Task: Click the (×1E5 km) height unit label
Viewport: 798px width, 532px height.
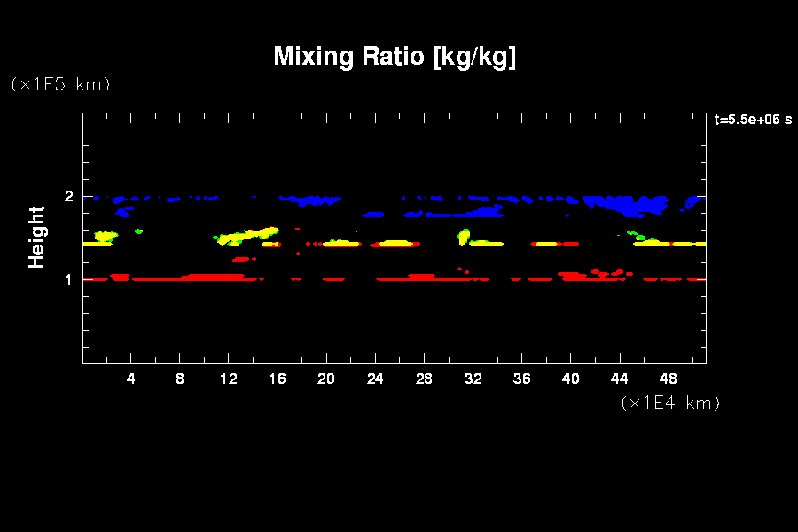Action: (x=60, y=84)
